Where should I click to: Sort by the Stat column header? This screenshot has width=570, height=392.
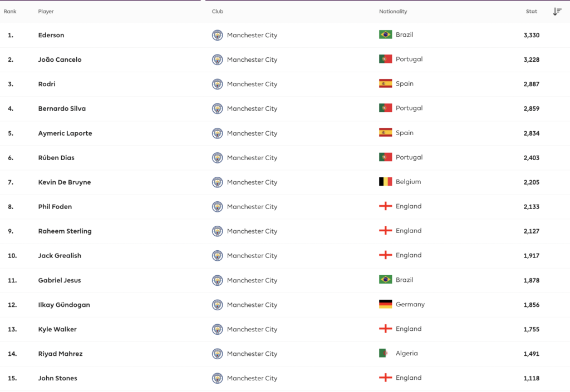(x=531, y=11)
